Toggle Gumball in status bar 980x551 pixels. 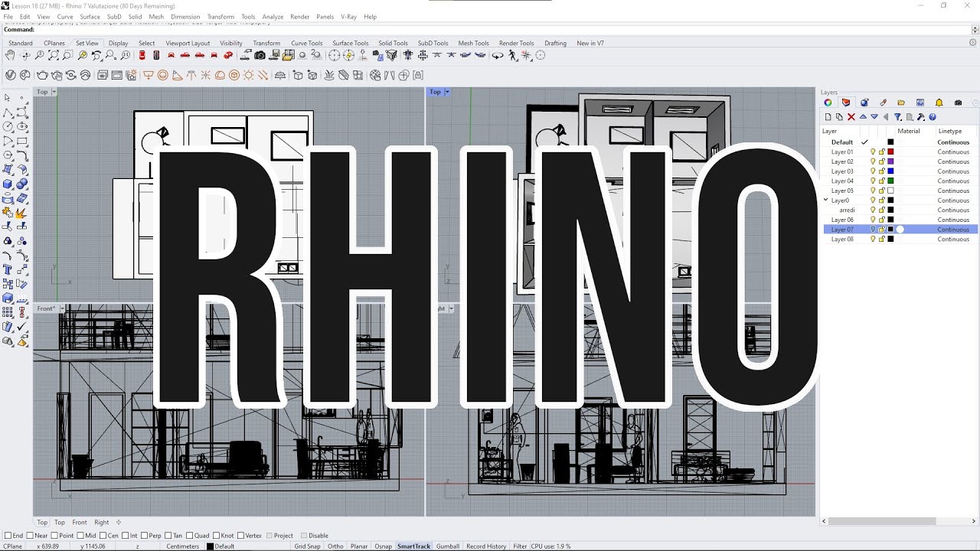click(x=448, y=546)
